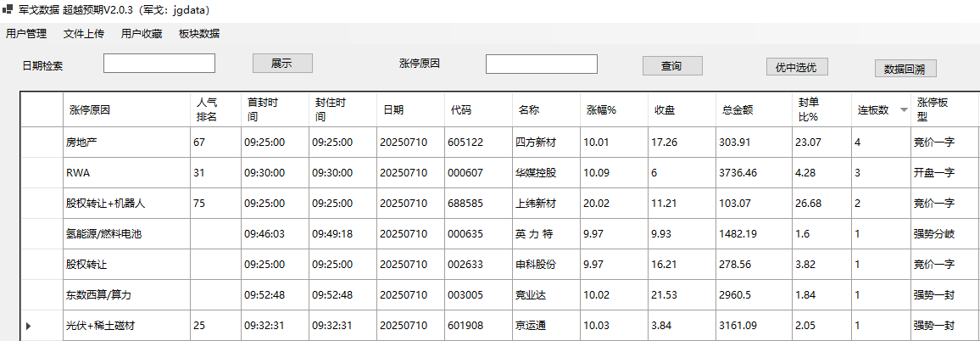Click stock name 上纬新材
Screen dimensions: 980x341
pyautogui.click(x=546, y=204)
